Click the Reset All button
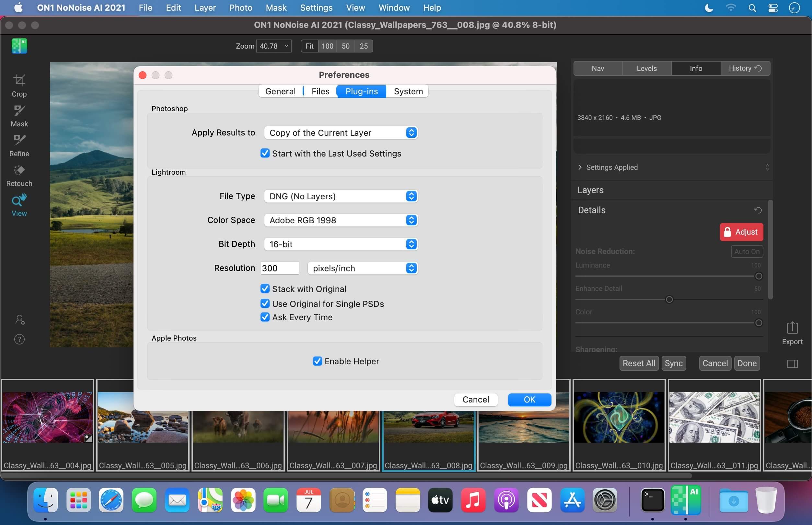812x525 pixels. 639,363
